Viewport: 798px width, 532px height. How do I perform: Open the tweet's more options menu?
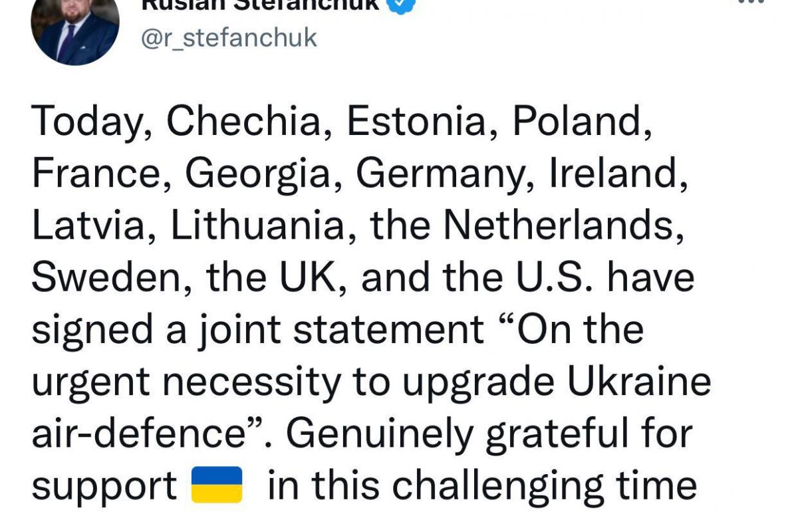point(751,3)
